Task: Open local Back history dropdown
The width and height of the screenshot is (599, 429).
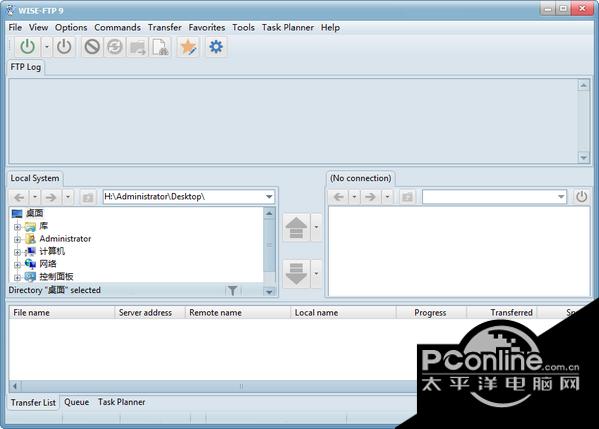Action: tap(35, 197)
